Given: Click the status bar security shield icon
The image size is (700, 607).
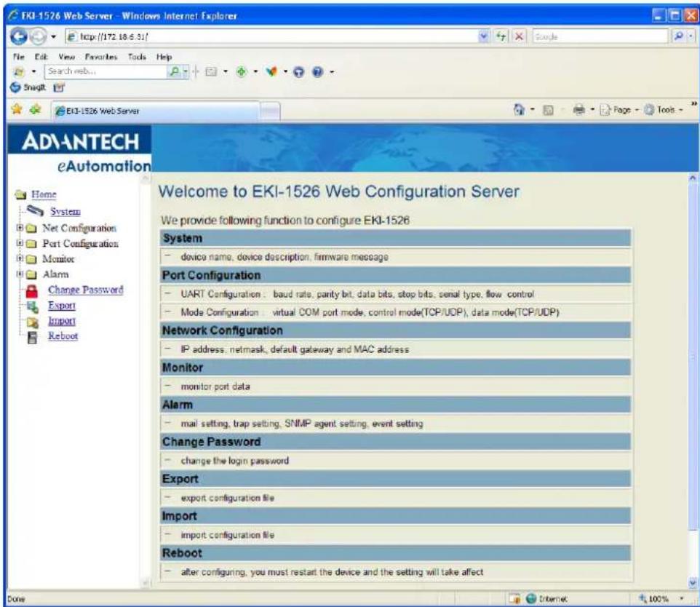Looking at the screenshot, I should [514, 598].
